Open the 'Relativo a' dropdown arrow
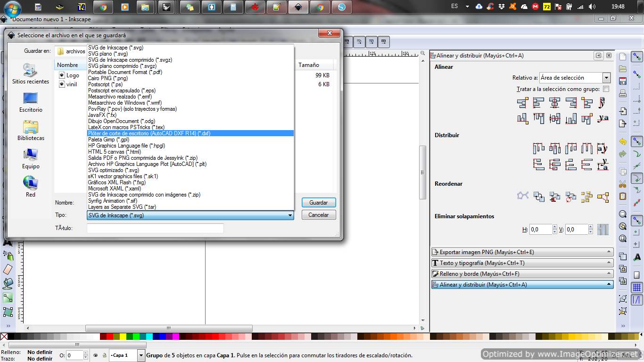 tap(606, 78)
